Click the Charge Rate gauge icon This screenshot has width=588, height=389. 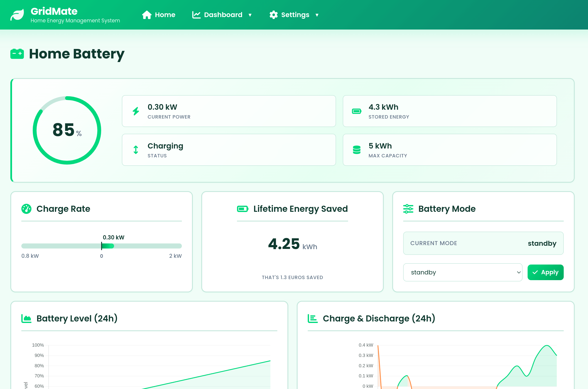coord(27,209)
